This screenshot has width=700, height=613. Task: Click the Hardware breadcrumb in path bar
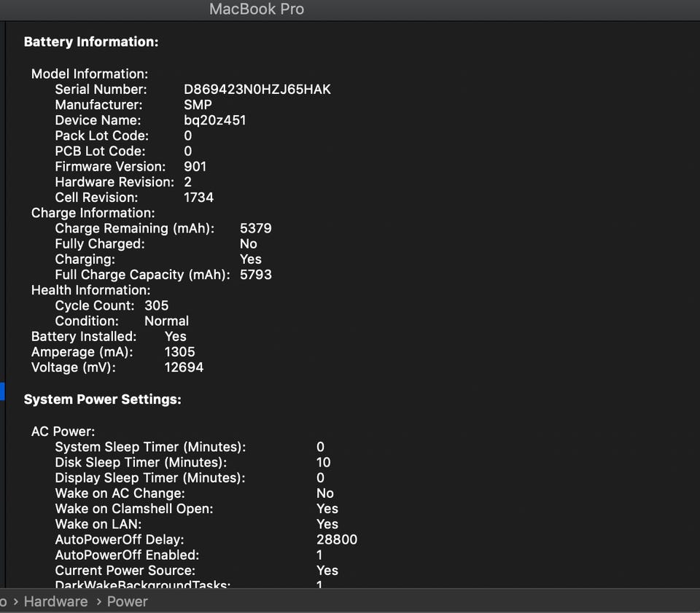coord(56,601)
